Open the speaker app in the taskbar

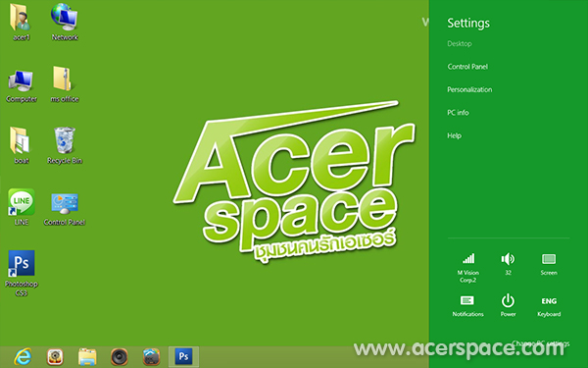(x=120, y=357)
